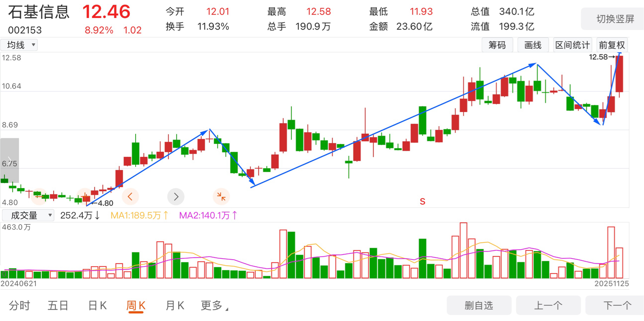Tap 切换竖屏 to switch to portrait

pos(612,19)
